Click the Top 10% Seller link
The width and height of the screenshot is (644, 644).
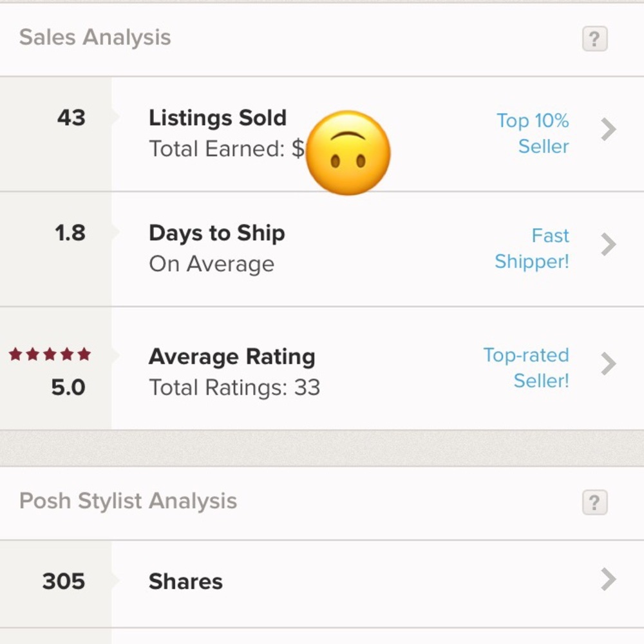(x=533, y=133)
